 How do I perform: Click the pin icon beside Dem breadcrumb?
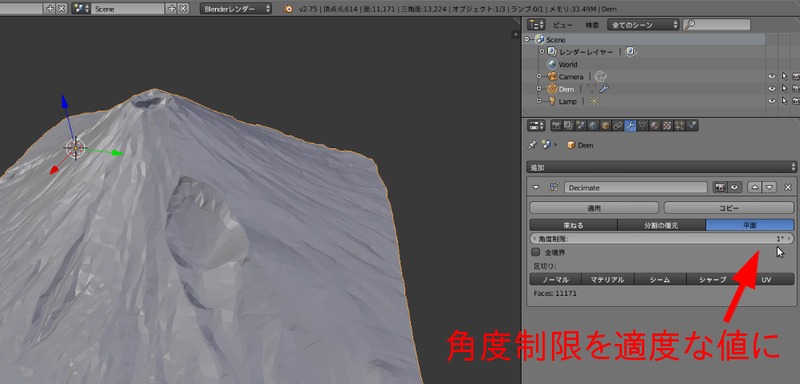coord(533,145)
